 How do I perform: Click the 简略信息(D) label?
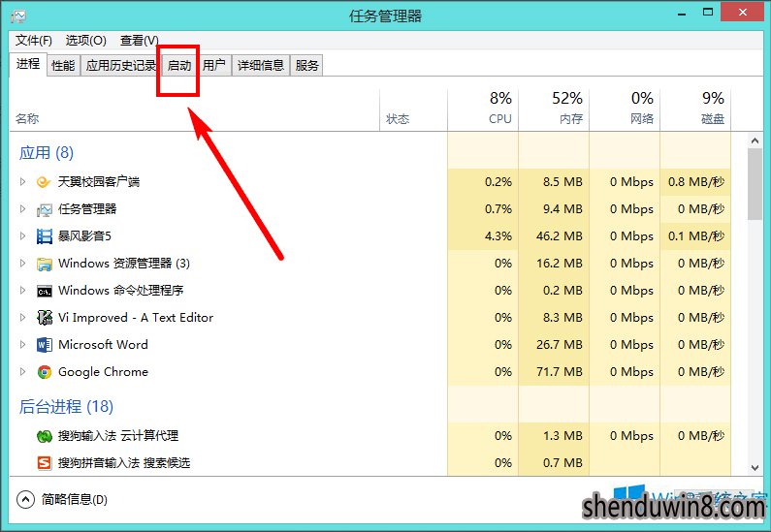(x=75, y=500)
